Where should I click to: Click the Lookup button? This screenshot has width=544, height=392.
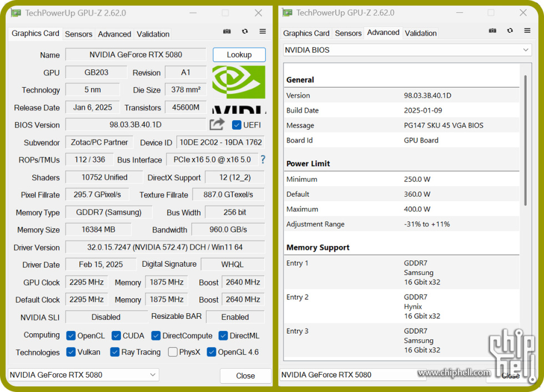pyautogui.click(x=239, y=55)
